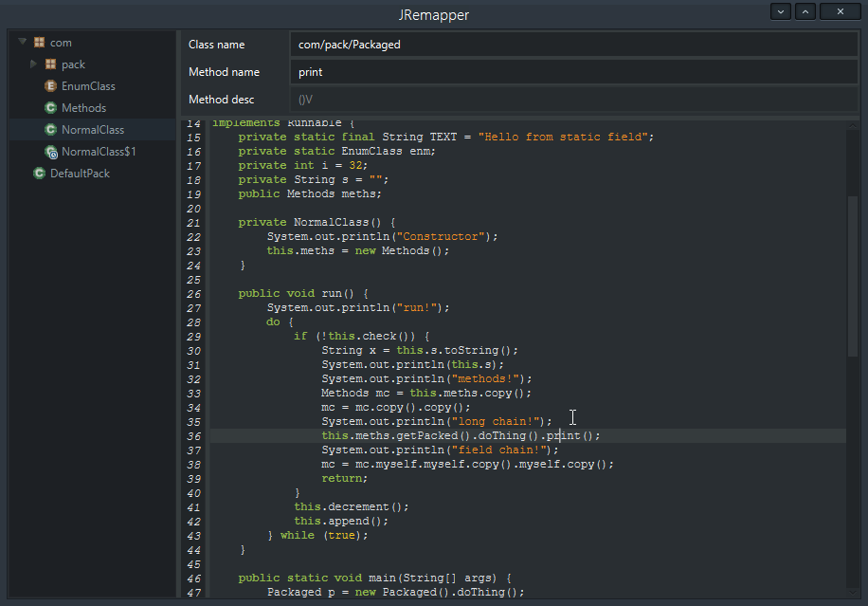868x606 pixels.
Task: Expand the pack package tree node
Action: point(34,64)
